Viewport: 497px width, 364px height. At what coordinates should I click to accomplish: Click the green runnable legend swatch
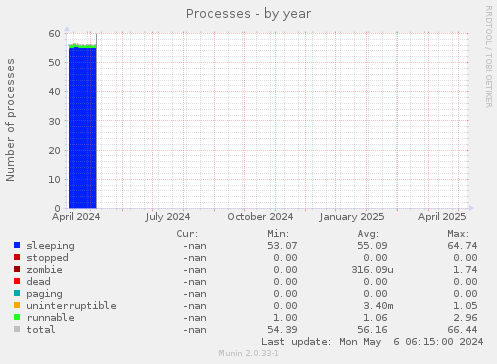coord(17,317)
